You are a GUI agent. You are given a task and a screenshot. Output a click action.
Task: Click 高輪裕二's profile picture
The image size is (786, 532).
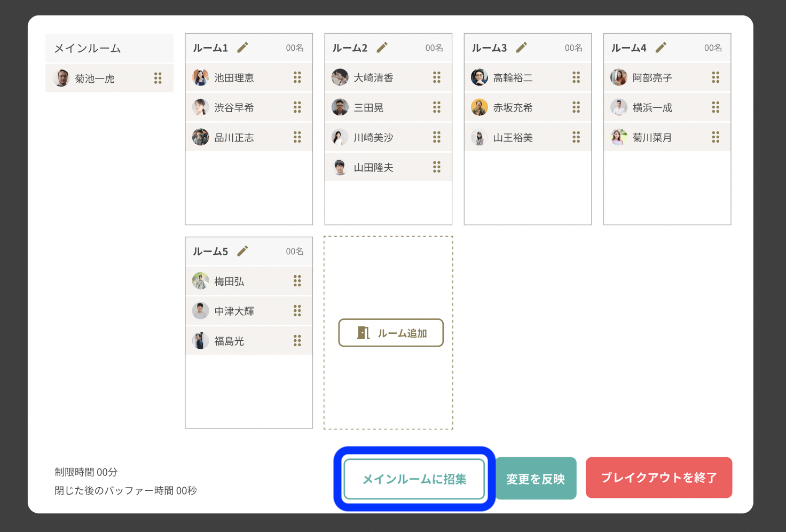coord(479,77)
